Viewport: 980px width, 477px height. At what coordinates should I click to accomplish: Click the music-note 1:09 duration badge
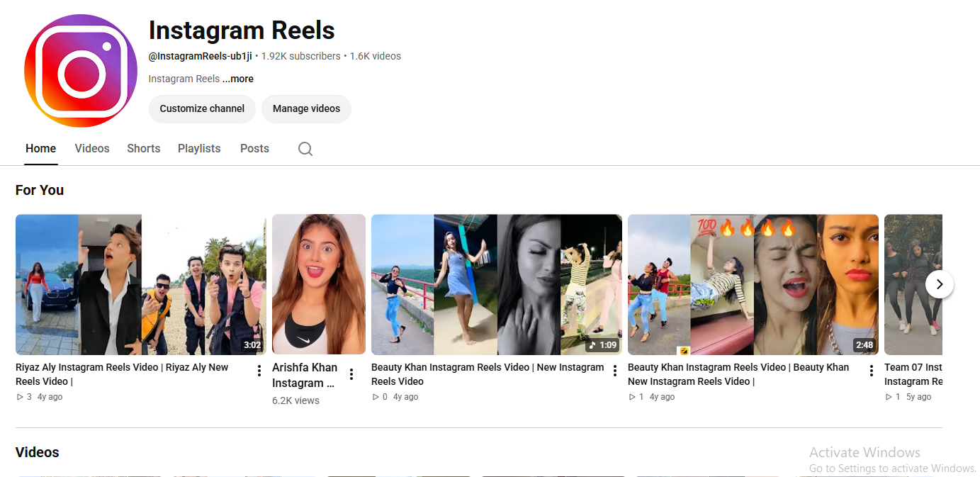(x=602, y=345)
